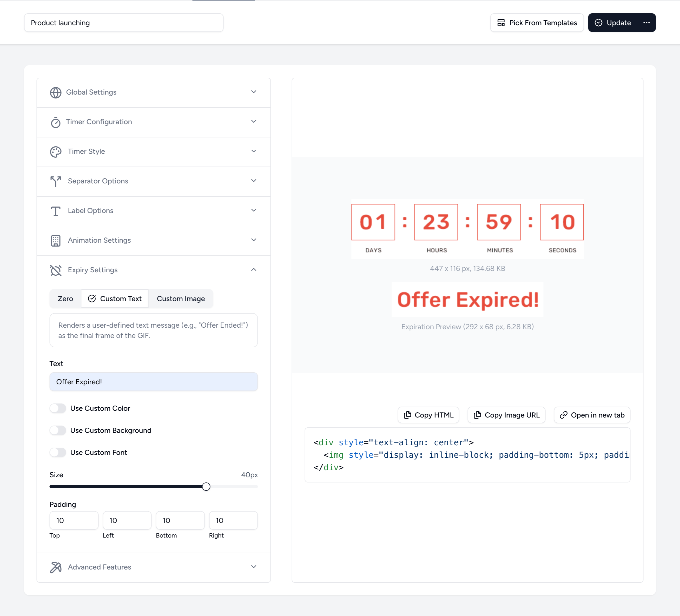Enable Use Custom Color

58,408
